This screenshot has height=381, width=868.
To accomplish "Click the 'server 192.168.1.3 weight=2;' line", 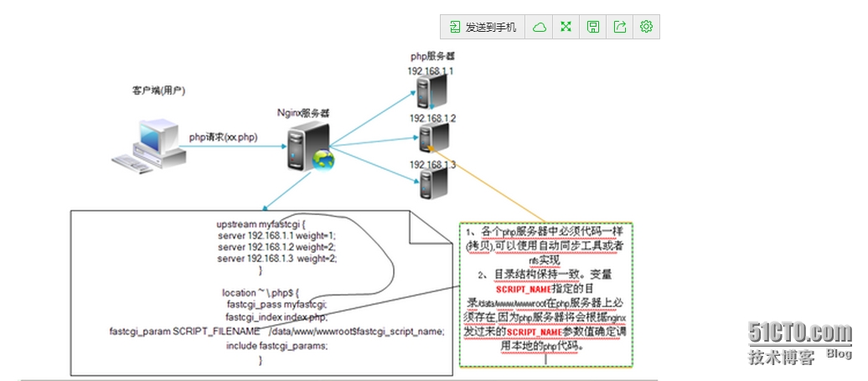I will [x=276, y=258].
